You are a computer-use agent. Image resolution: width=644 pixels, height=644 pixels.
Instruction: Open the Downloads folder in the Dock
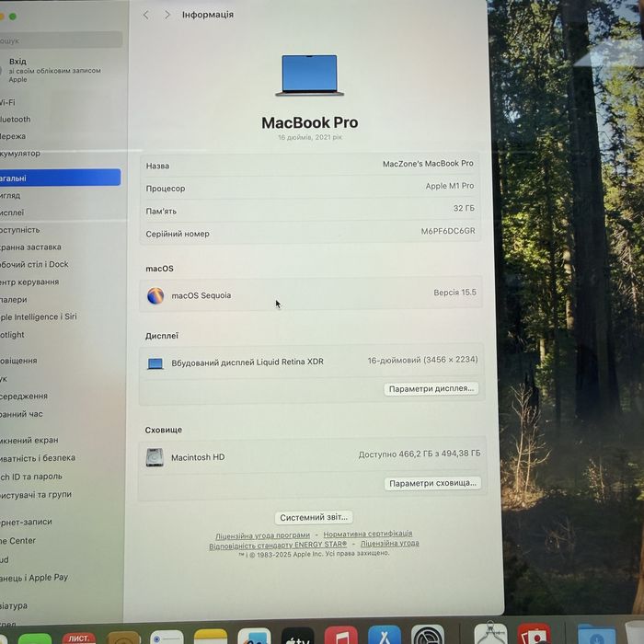(596, 633)
